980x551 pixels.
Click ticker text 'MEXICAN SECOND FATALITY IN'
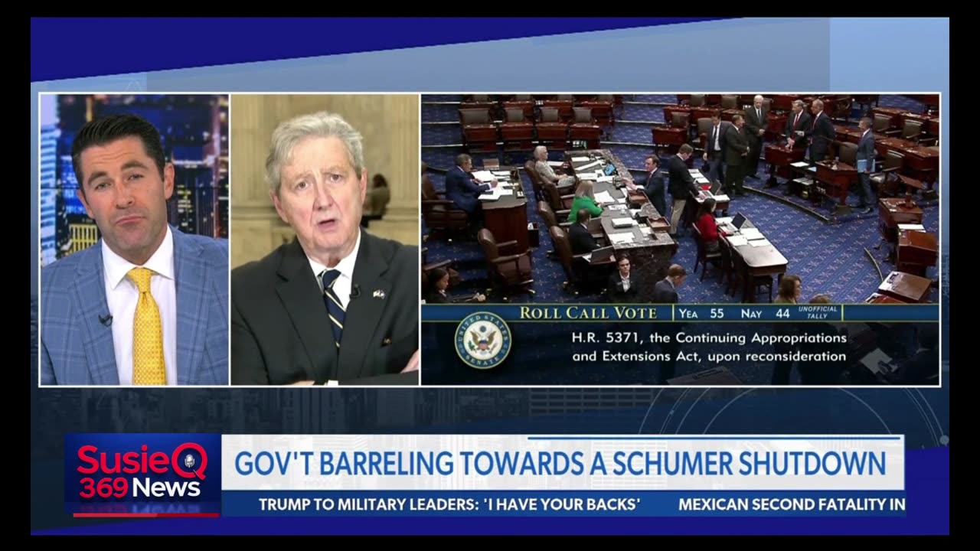792,504
